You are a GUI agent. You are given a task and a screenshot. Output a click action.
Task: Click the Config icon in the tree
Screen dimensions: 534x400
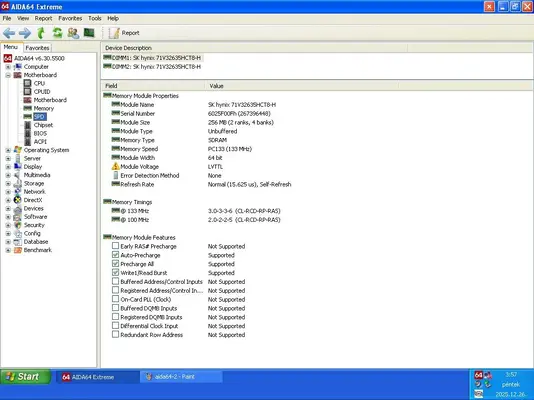point(18,234)
